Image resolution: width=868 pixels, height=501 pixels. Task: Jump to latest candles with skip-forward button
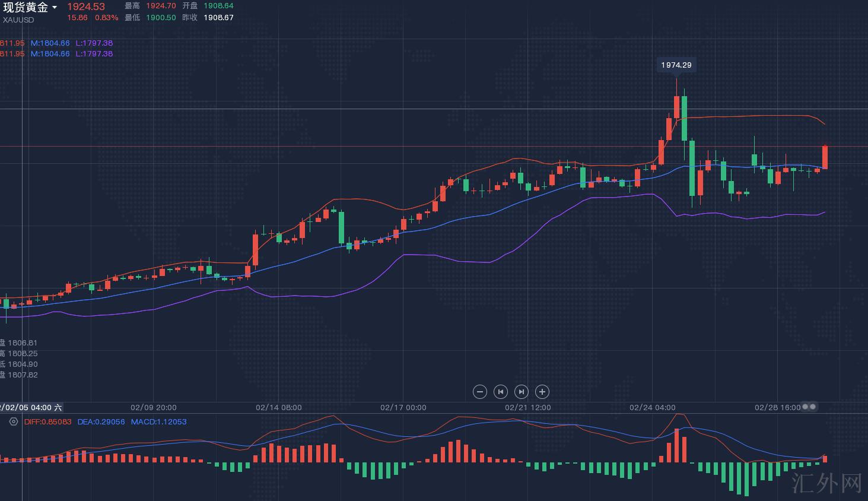pyautogui.click(x=521, y=392)
